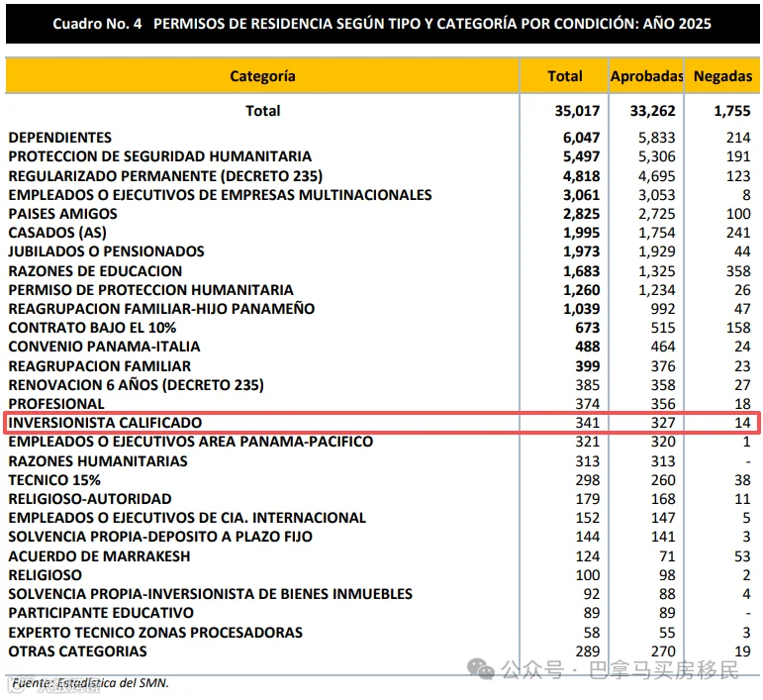Click the 公众号 watermark text
This screenshot has height=700, width=763.
(x=532, y=670)
